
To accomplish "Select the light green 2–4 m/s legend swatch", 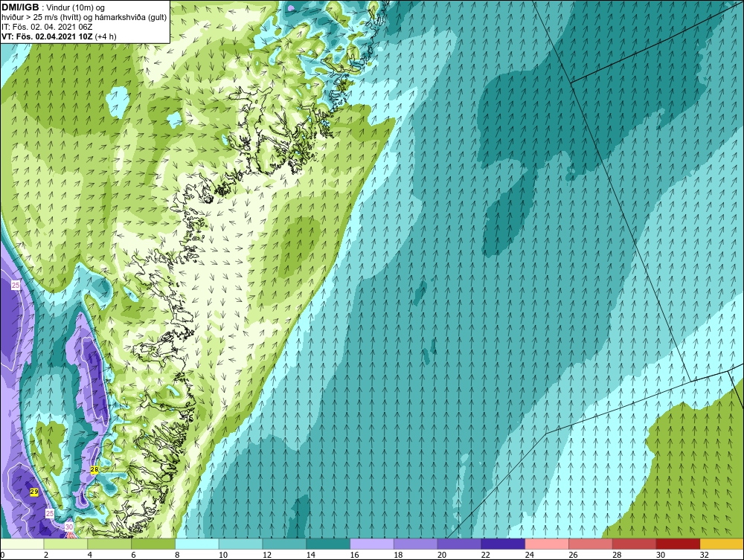I will click(x=65, y=544).
